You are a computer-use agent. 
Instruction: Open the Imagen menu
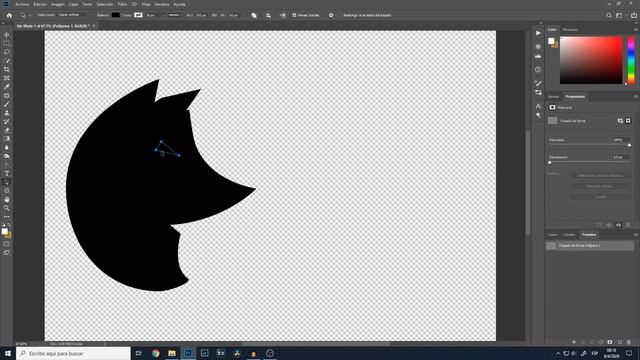(x=58, y=4)
